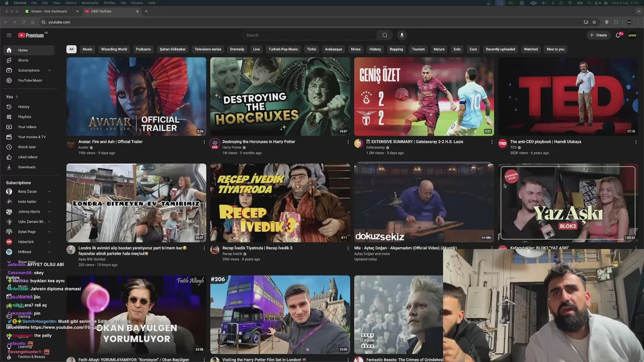Image resolution: width=644 pixels, height=362 pixels.
Task: Click browser back arrow
Action: pos(6,22)
